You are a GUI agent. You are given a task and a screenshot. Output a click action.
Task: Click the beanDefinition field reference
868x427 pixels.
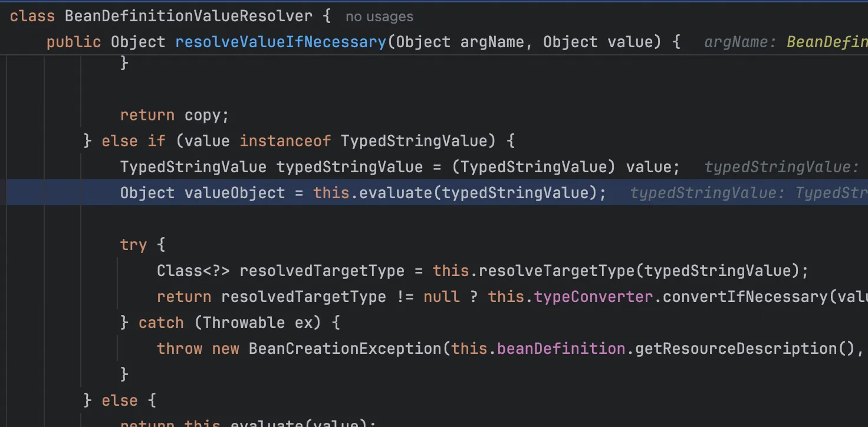(x=561, y=349)
